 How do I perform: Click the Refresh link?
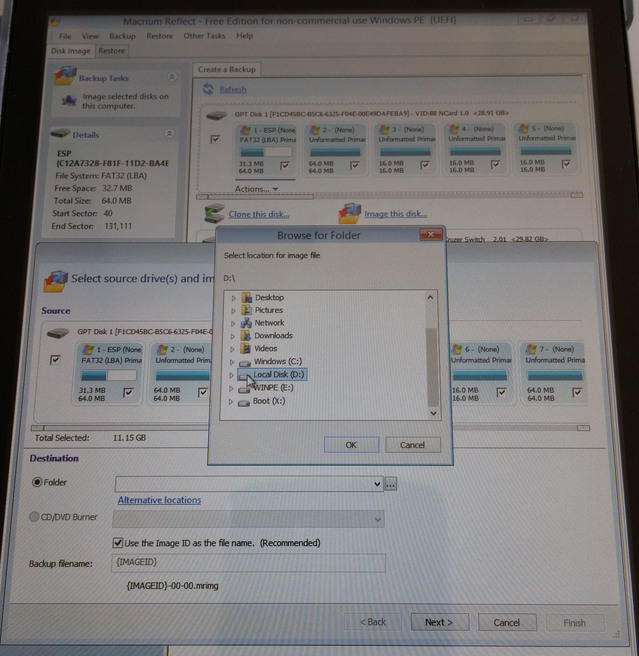[x=233, y=89]
